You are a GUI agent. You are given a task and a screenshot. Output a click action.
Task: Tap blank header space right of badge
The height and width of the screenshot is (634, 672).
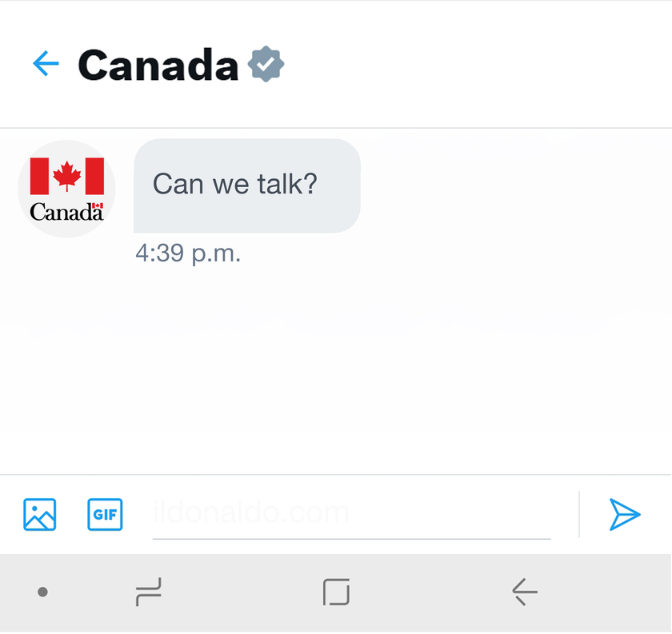pos(480,65)
